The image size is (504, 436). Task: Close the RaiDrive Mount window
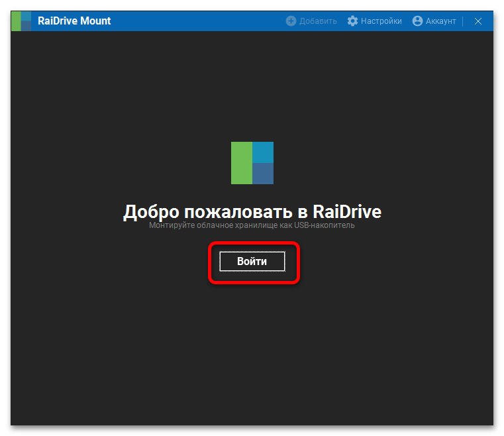pyautogui.click(x=478, y=21)
